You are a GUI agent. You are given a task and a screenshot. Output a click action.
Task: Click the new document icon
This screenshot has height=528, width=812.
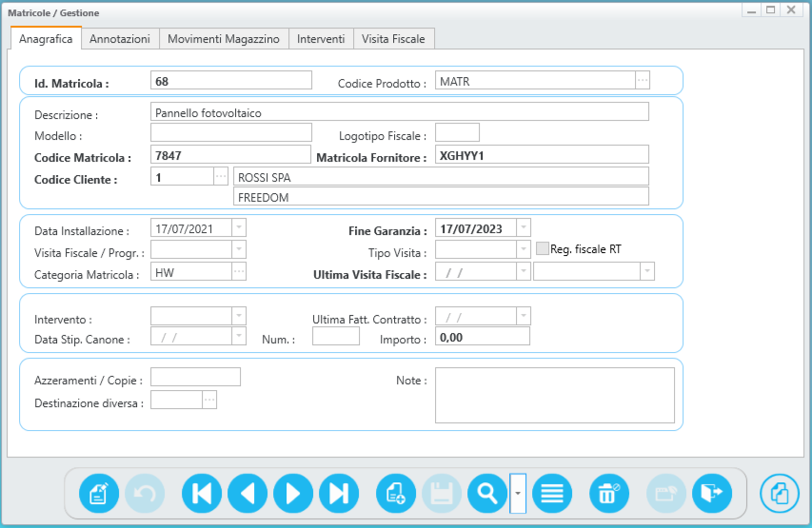396,493
